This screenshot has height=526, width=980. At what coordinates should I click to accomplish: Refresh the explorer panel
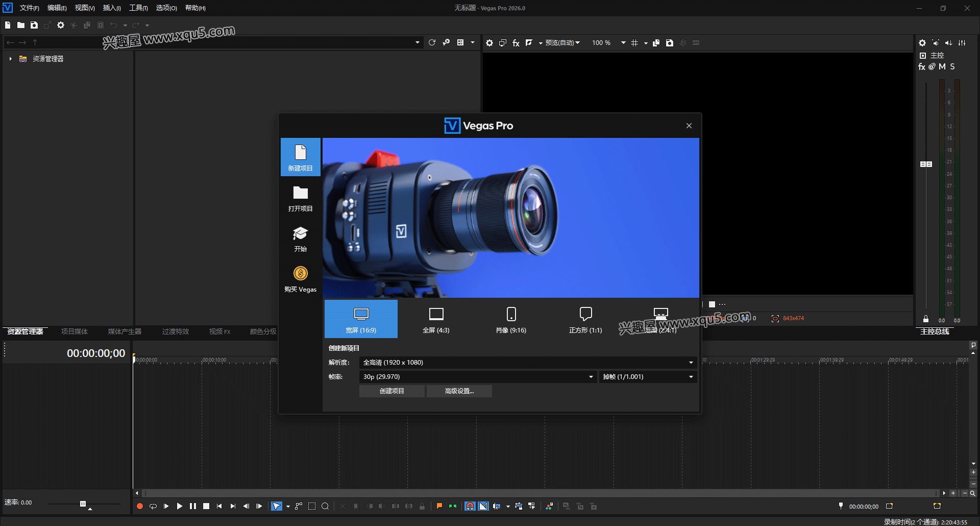point(432,42)
